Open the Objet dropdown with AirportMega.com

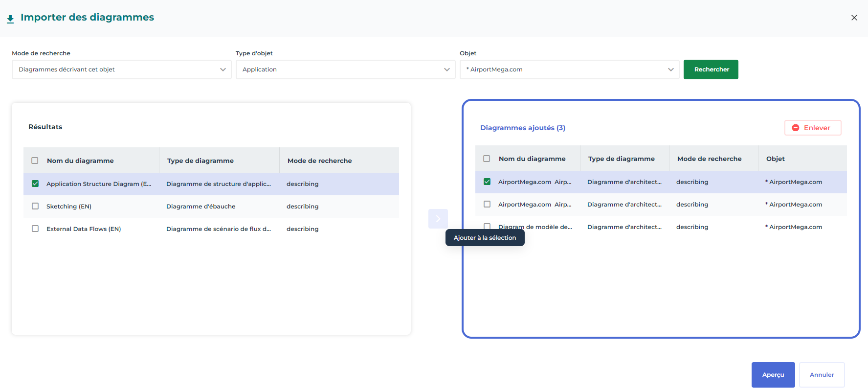tap(569, 69)
